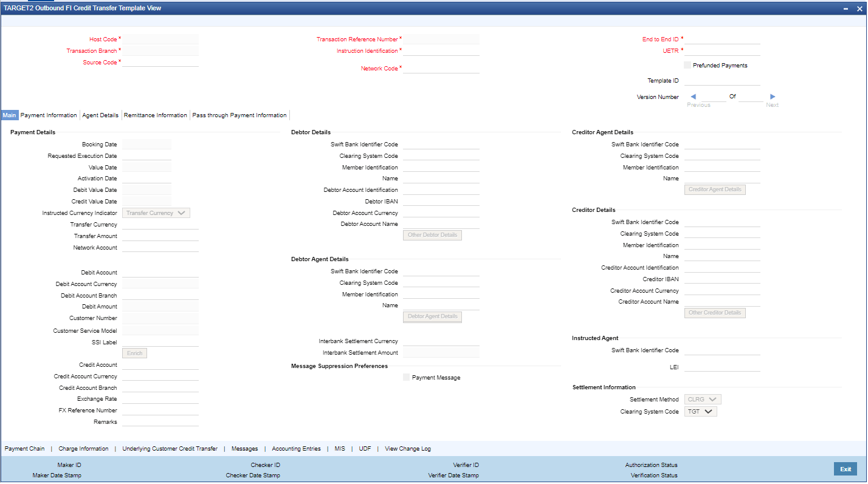Click the Credit Account field
This screenshot has width=868, height=484.
tap(160, 365)
